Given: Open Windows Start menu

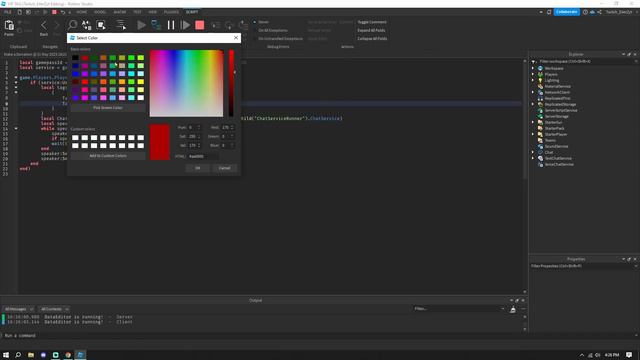Looking at the screenshot, I should tap(6, 355).
